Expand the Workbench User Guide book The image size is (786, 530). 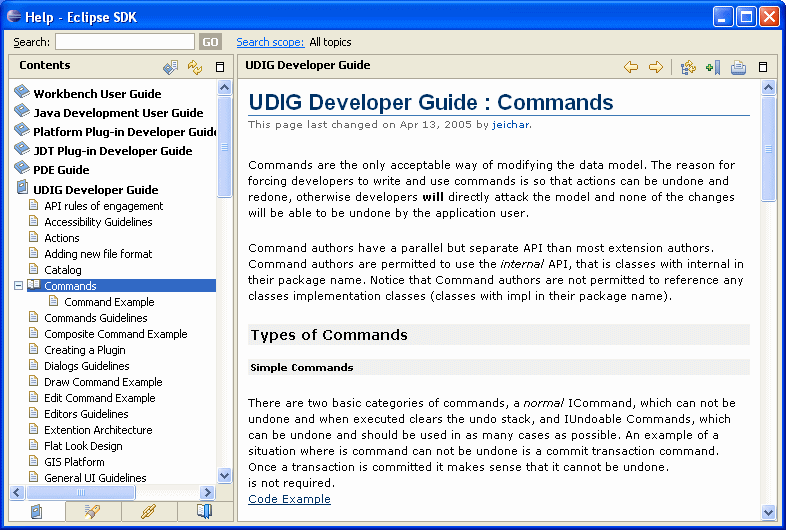pyautogui.click(x=22, y=93)
